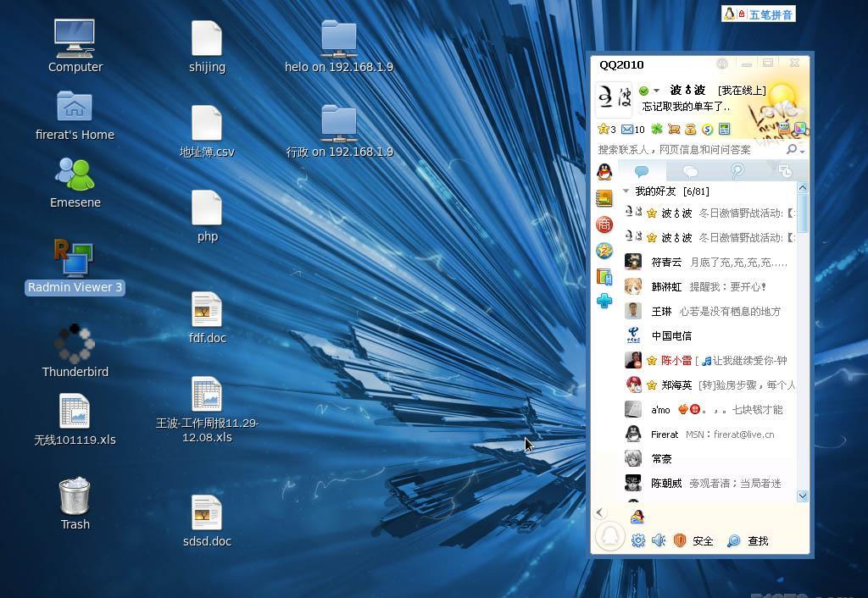Image resolution: width=868 pixels, height=598 pixels.
Task: Select contact 郑海英 in friends list
Action: click(x=709, y=385)
